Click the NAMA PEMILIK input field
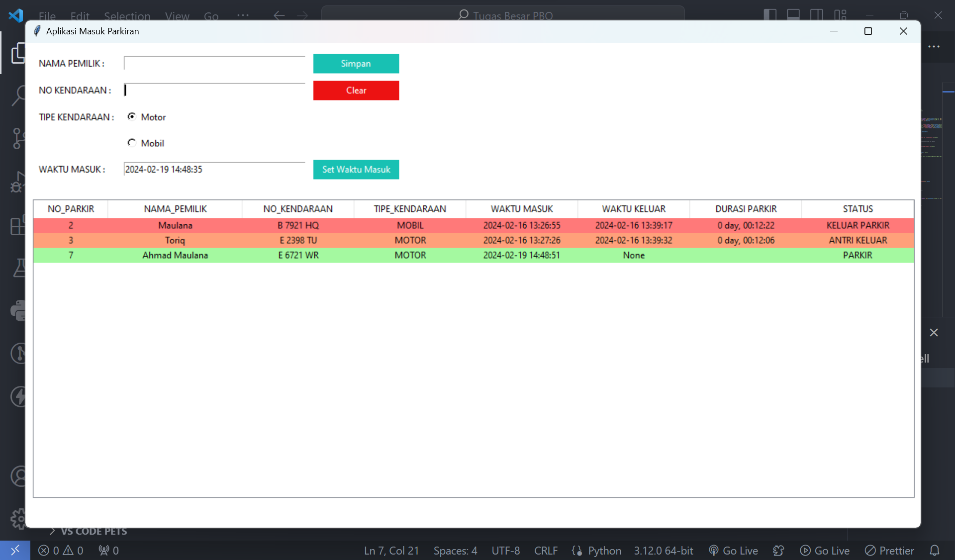 tap(214, 64)
